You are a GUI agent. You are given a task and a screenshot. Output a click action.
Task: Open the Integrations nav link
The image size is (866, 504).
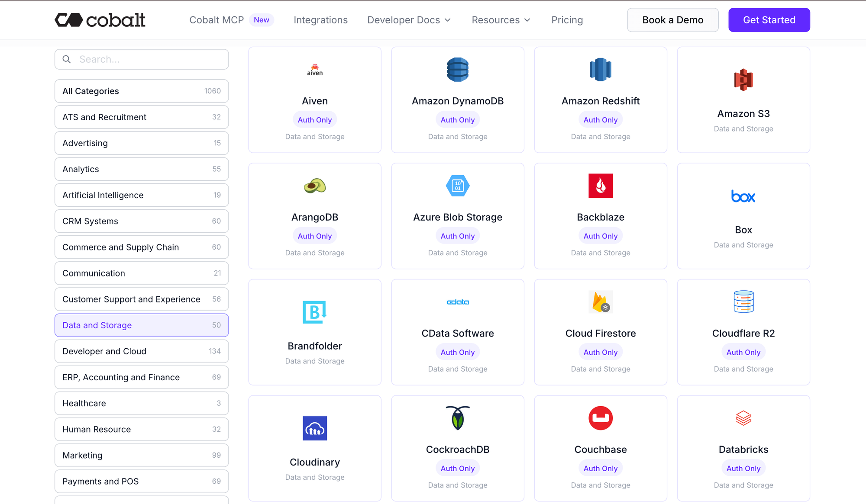pyautogui.click(x=320, y=20)
